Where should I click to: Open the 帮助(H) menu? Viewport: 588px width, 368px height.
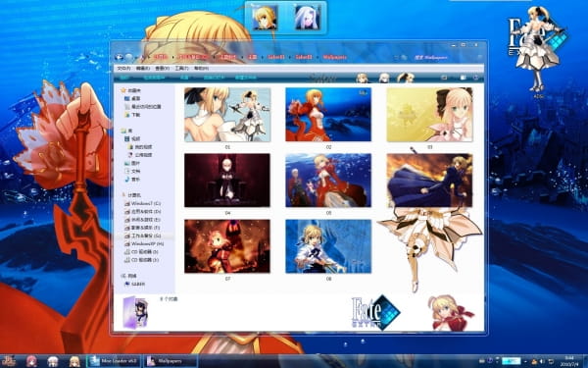201,69
